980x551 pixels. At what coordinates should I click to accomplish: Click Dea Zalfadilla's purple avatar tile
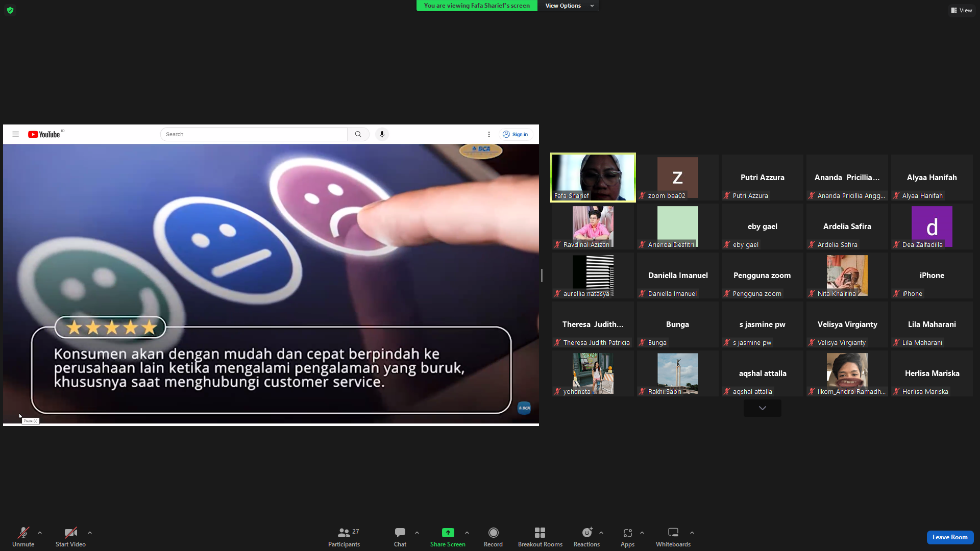tap(932, 227)
